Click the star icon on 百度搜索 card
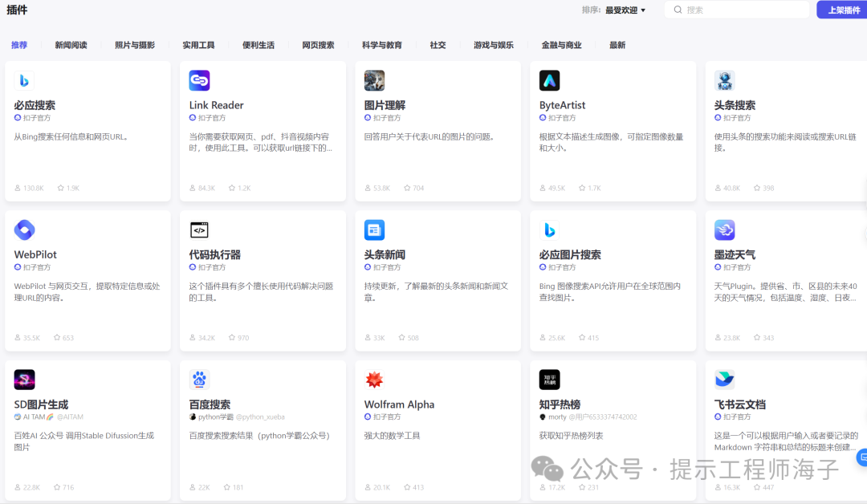 226,487
